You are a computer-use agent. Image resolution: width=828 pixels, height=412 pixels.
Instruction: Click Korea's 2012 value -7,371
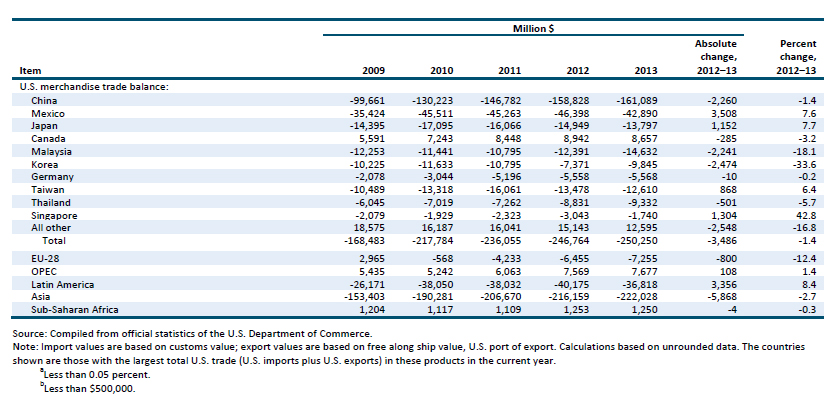click(x=575, y=164)
